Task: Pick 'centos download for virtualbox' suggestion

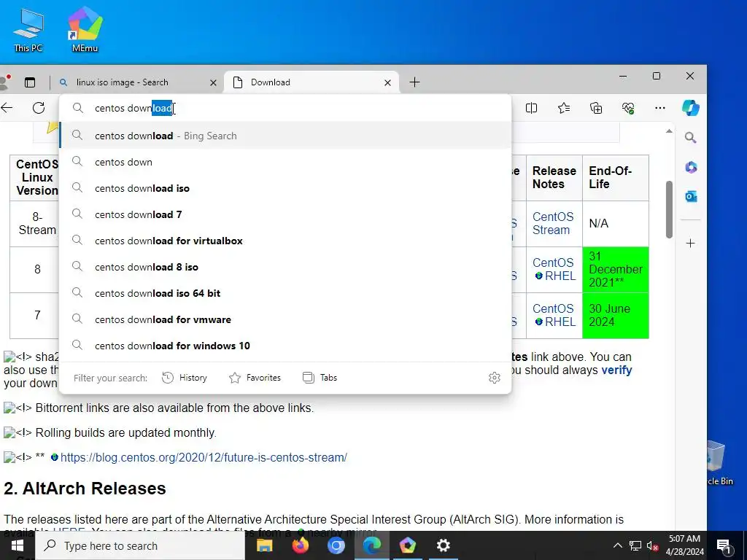Action: click(x=285, y=241)
